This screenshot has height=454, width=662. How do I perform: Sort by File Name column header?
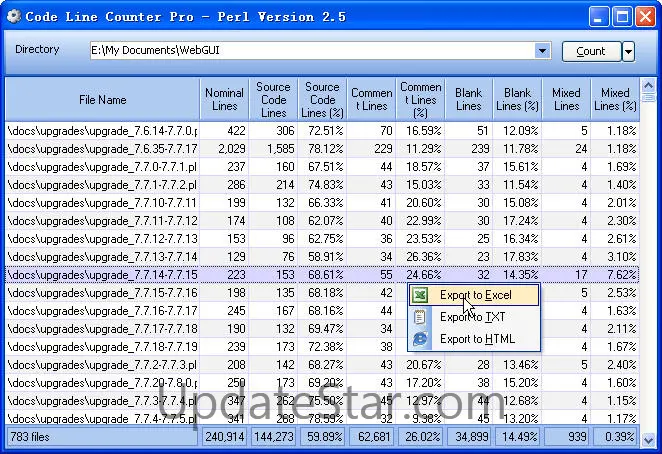[x=103, y=100]
